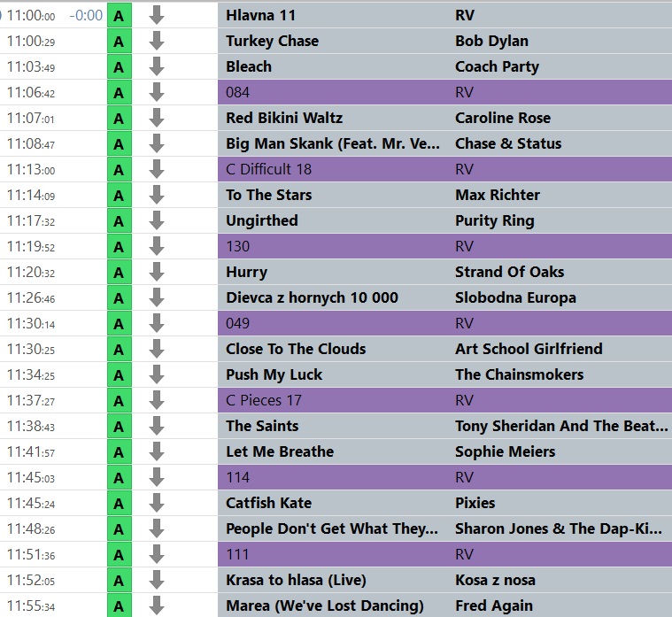Select the C Pieces 17 title
Viewport: 672px width, 617px height.
[264, 401]
